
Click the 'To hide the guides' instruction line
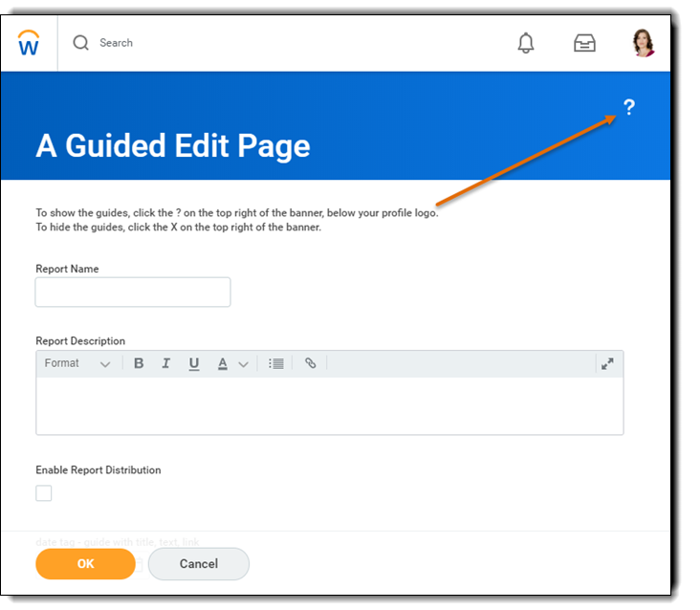coord(179,228)
